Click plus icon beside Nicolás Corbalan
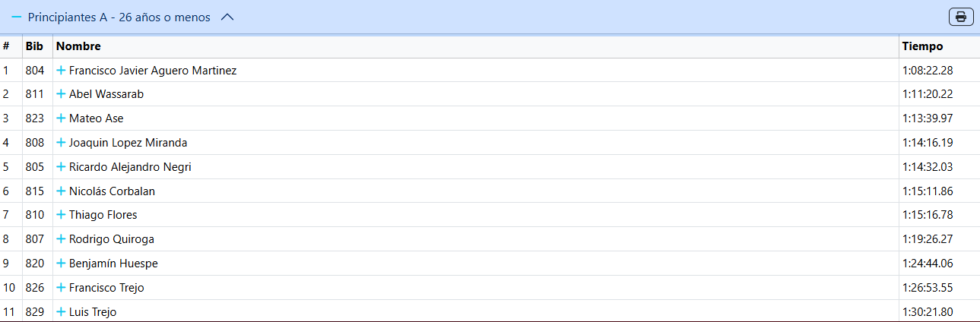 coord(61,191)
